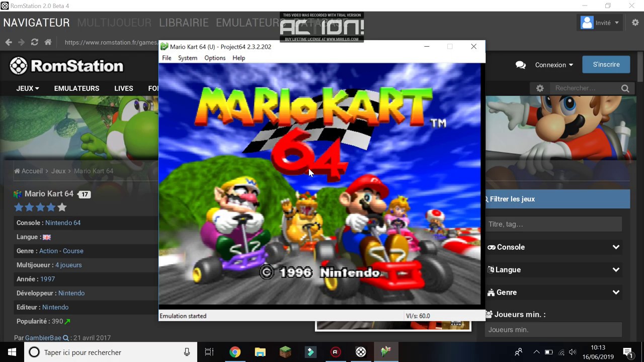Click Titre, tag filter field
Screen dimensions: 644x362
point(553,224)
